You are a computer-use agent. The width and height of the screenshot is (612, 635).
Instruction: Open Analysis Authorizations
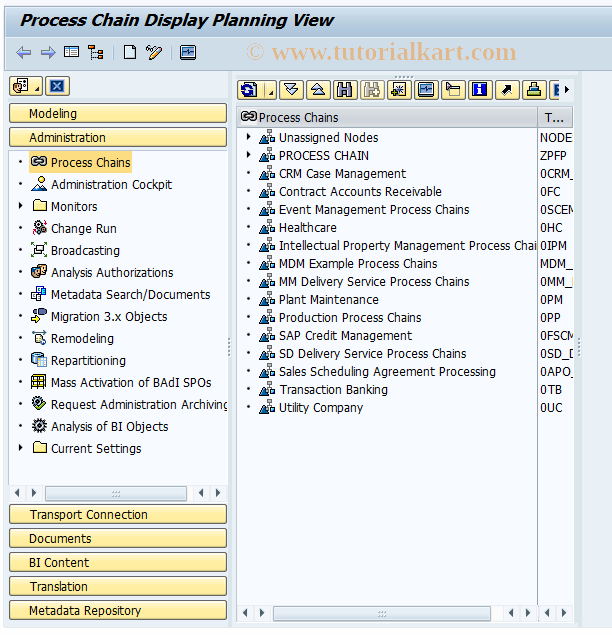pyautogui.click(x=112, y=273)
